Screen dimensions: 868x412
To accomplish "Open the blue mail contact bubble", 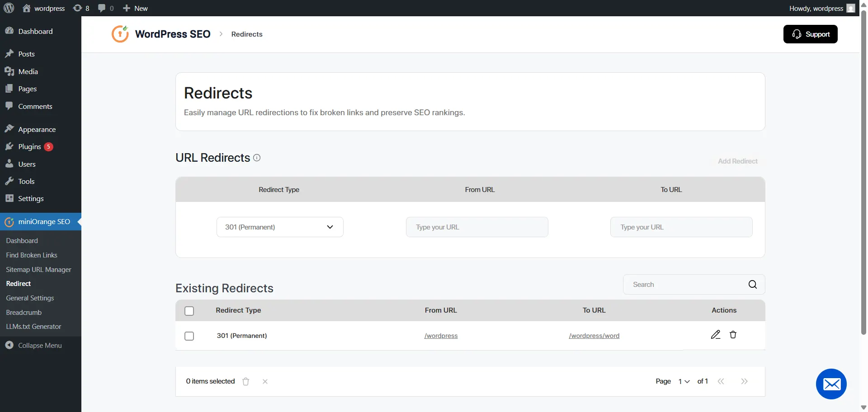I will [x=831, y=384].
